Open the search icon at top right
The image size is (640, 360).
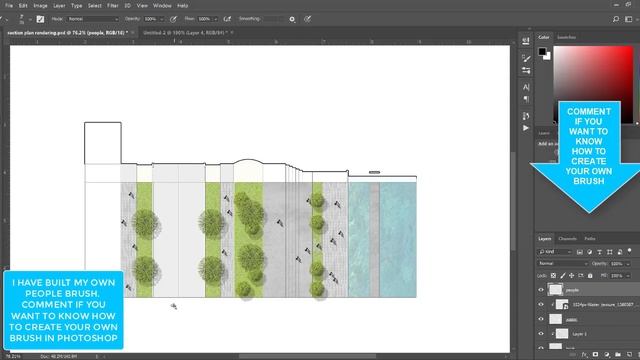[616, 19]
